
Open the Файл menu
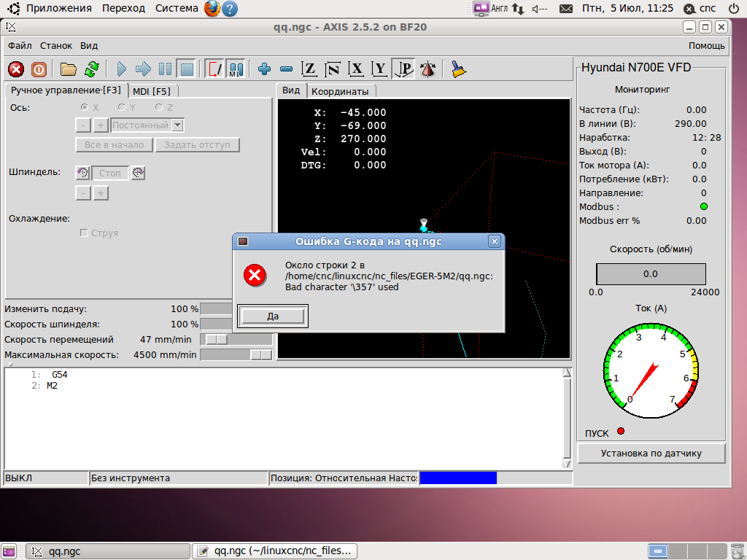20,46
